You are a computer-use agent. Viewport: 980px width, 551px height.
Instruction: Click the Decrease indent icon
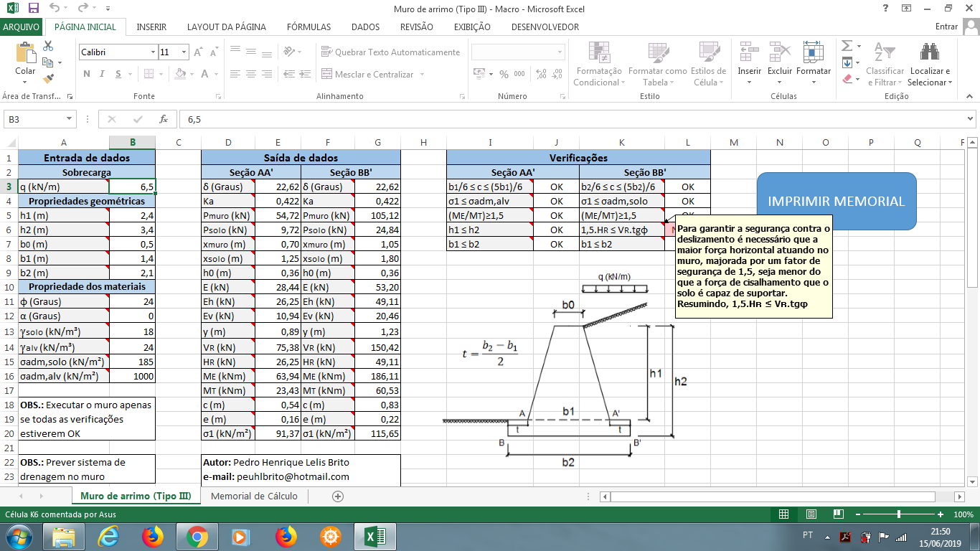click(290, 74)
